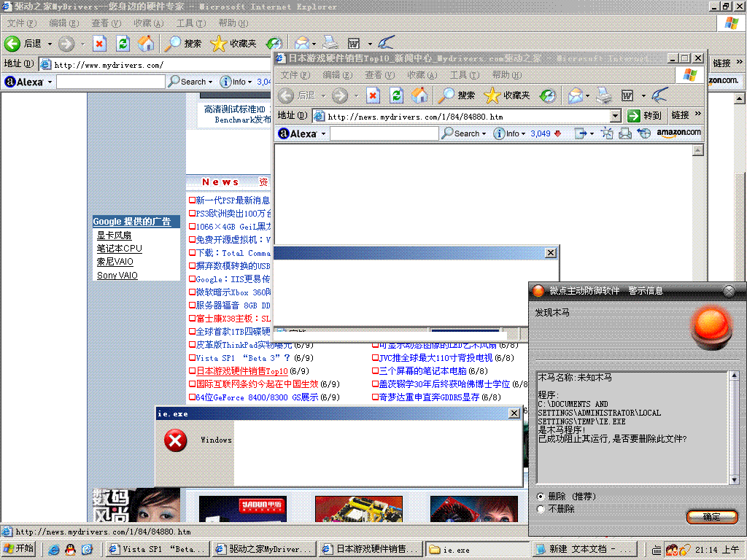The height and width of the screenshot is (560, 747).
Task: Switch to 新建 文本文档 taskbar button
Action: tap(584, 550)
